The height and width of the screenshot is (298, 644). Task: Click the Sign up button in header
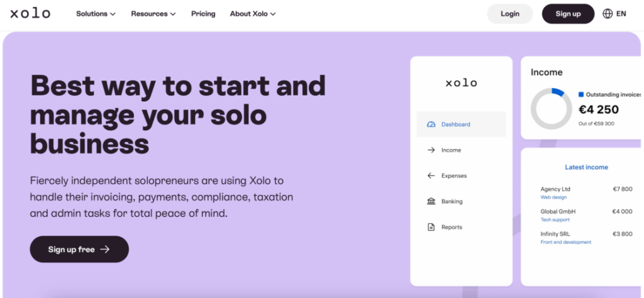click(x=568, y=14)
